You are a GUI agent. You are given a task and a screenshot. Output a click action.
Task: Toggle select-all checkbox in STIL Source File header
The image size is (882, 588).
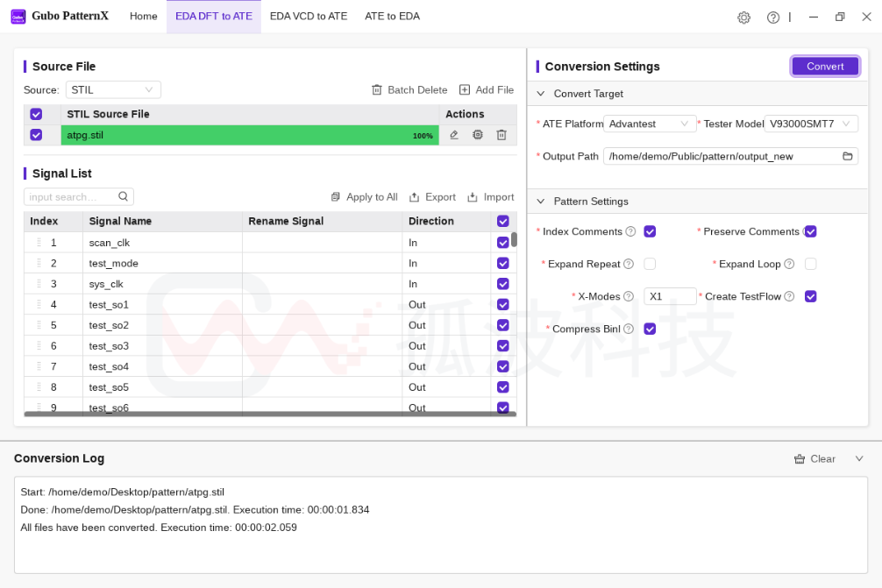tap(36, 114)
